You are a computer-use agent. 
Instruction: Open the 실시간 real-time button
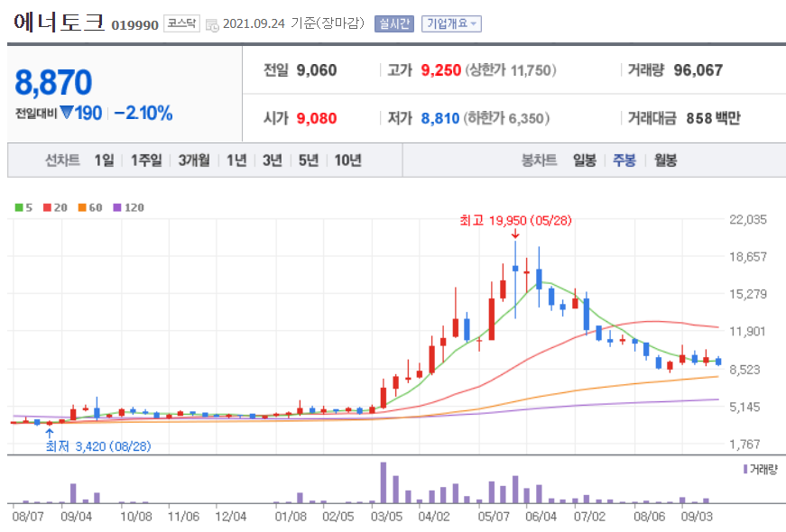(x=394, y=23)
